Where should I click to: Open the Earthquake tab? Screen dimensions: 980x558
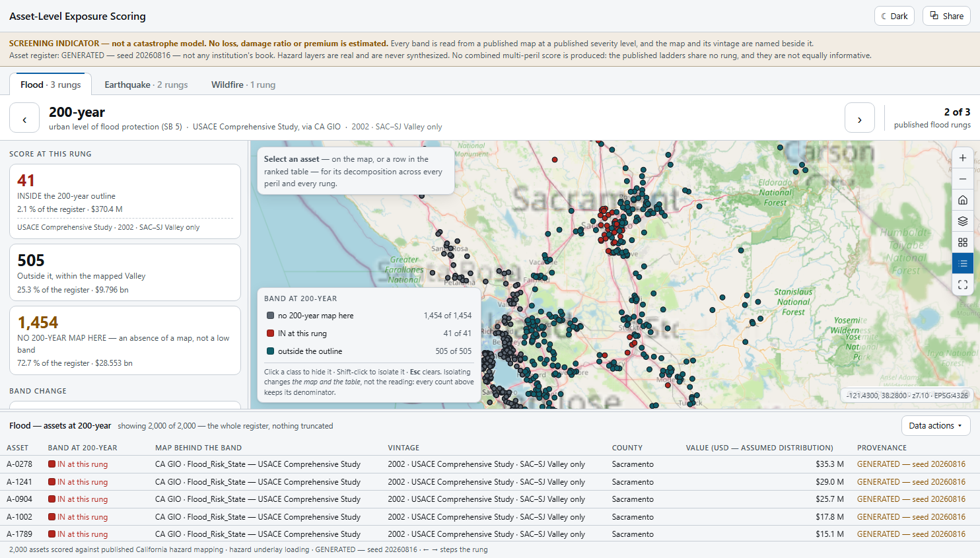(x=146, y=85)
